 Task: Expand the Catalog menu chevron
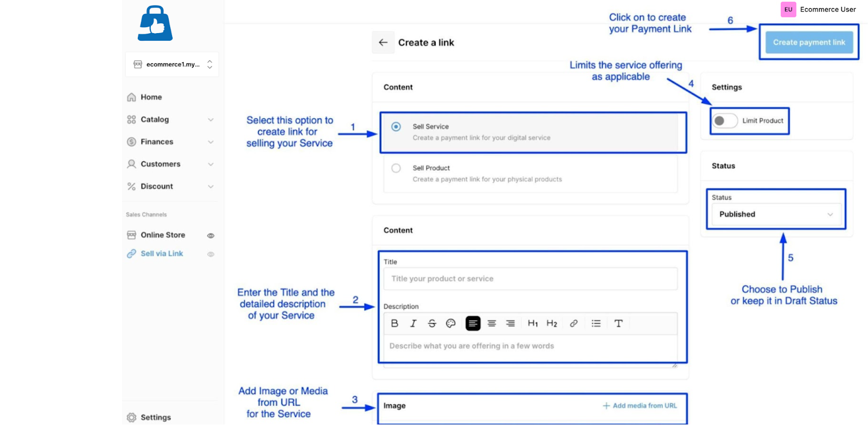(x=210, y=119)
